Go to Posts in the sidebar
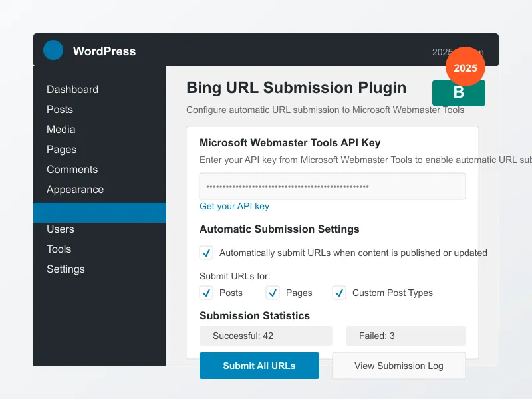 [x=60, y=110]
